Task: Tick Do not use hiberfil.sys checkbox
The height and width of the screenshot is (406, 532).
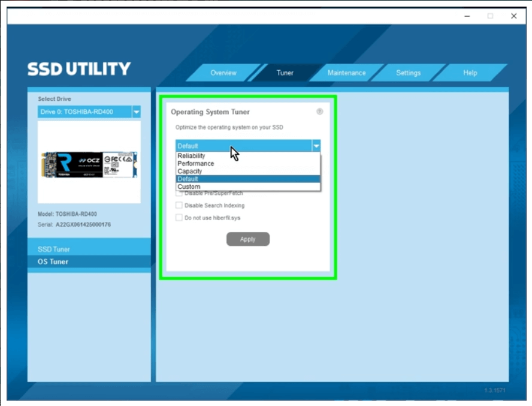Action: (179, 218)
